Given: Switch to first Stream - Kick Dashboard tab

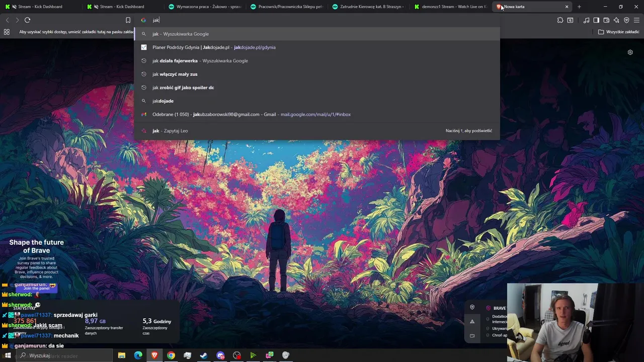Looking at the screenshot, I should (41, 7).
